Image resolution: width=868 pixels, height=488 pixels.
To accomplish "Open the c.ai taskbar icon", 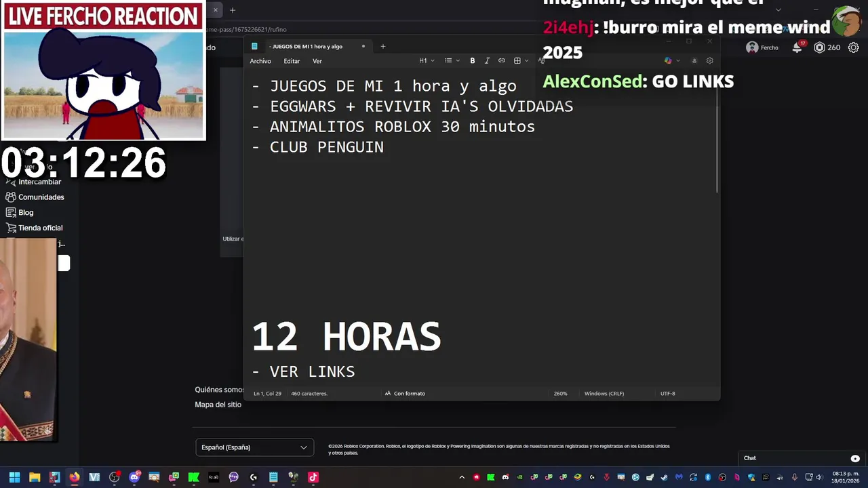I will [x=214, y=477].
